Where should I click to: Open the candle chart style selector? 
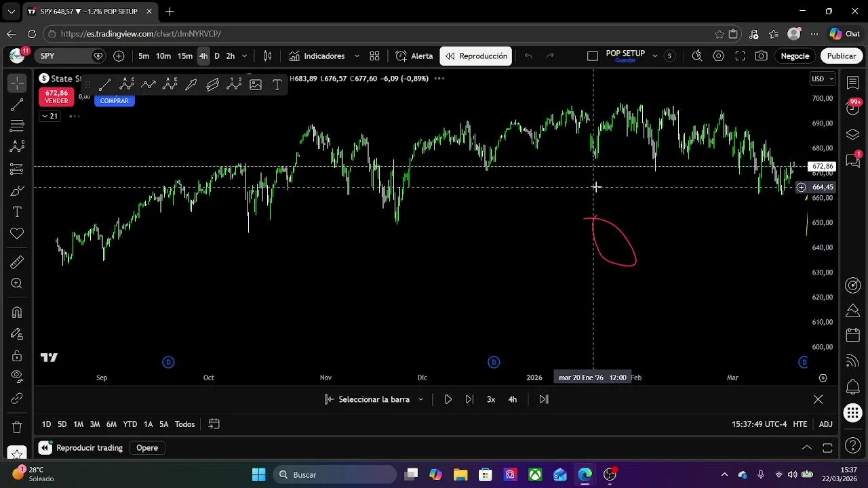[267, 56]
